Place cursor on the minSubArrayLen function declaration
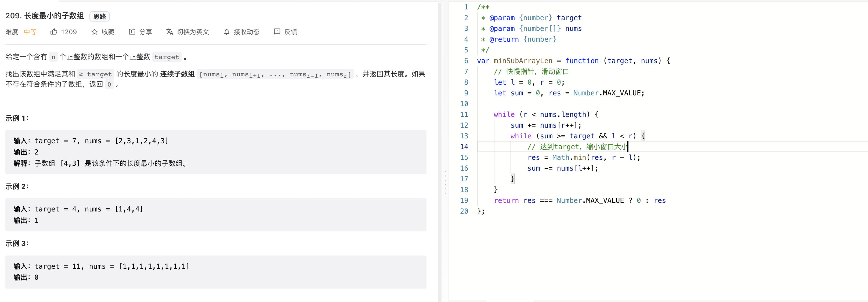Image resolution: width=868 pixels, height=302 pixels. 573,61
